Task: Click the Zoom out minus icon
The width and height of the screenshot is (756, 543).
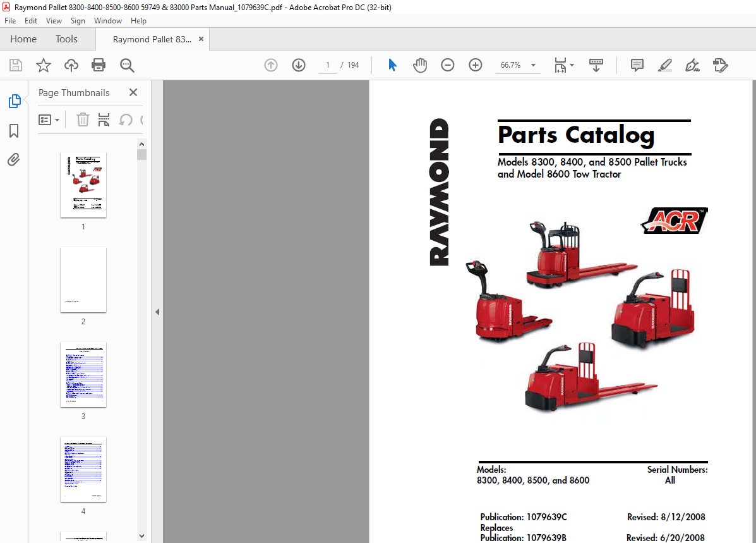Action: pos(447,64)
